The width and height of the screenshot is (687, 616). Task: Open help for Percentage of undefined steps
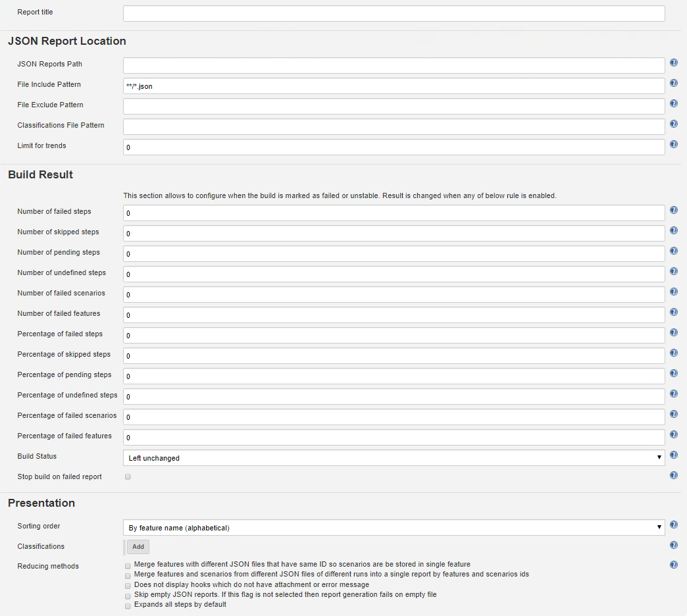[x=674, y=394]
